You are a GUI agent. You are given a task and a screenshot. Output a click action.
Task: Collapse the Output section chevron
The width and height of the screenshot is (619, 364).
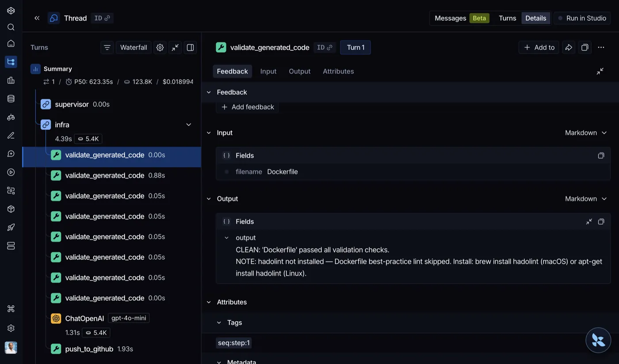click(x=209, y=199)
